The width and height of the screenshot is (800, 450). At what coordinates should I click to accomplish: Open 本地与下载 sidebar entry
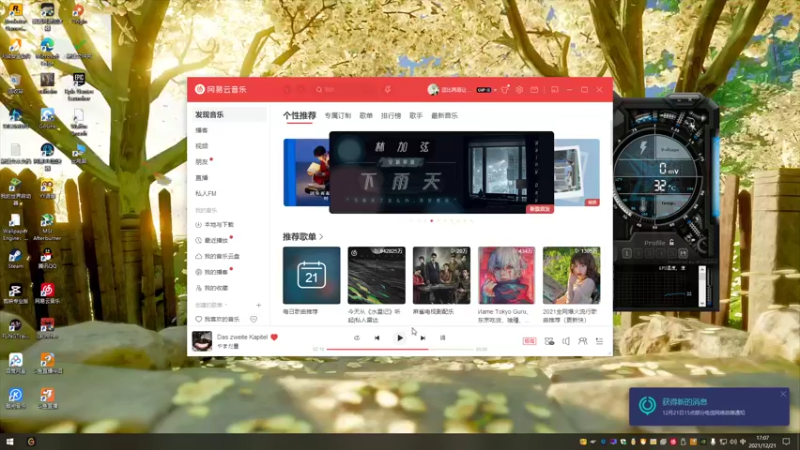point(215,225)
